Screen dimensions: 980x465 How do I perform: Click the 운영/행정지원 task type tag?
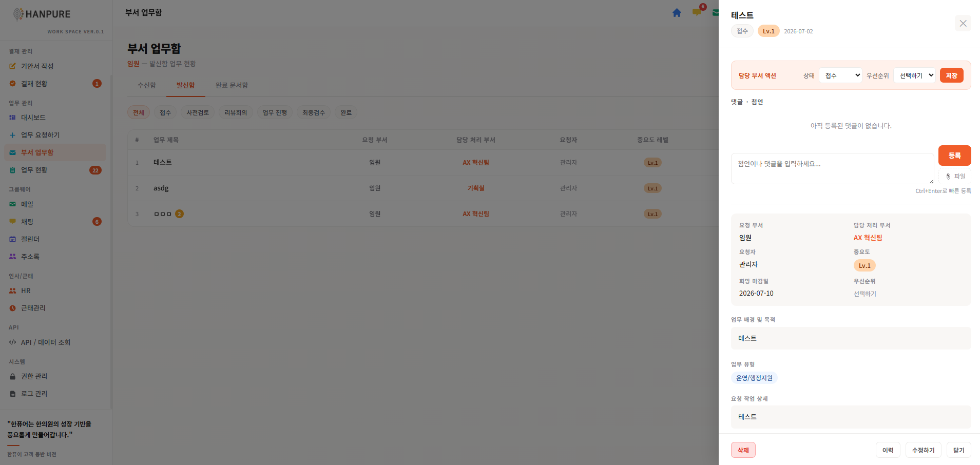point(754,378)
